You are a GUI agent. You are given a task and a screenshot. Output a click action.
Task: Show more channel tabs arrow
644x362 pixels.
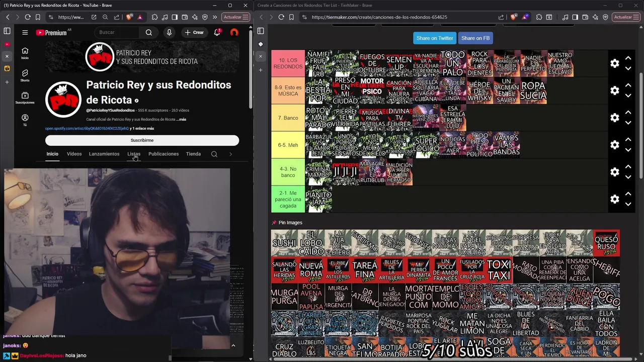pyautogui.click(x=230, y=154)
